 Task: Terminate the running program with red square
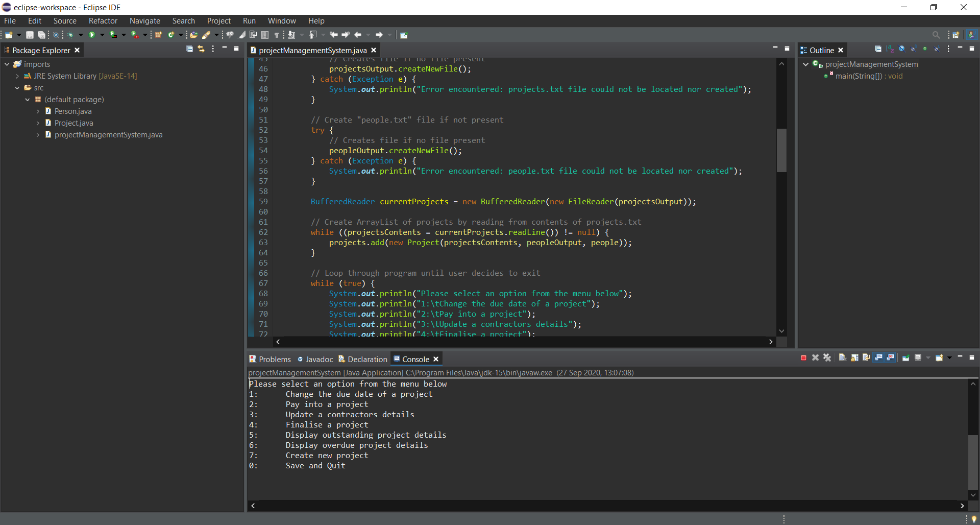(803, 357)
